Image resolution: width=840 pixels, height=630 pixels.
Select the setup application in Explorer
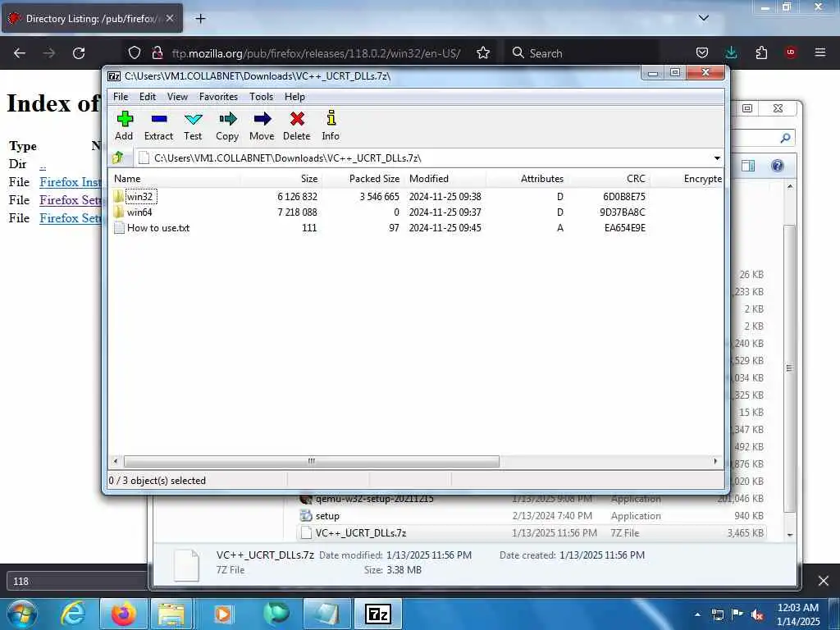pyautogui.click(x=531, y=516)
